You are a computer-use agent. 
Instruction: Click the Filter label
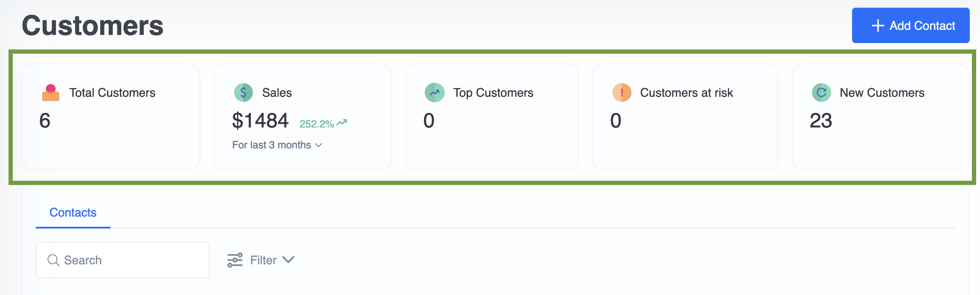pyautogui.click(x=263, y=260)
